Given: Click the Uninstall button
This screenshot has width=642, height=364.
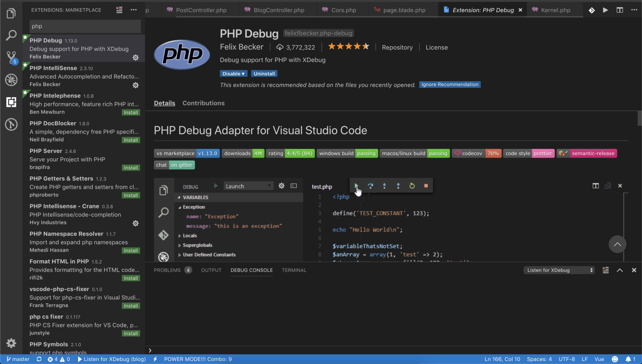Looking at the screenshot, I should [x=264, y=73].
